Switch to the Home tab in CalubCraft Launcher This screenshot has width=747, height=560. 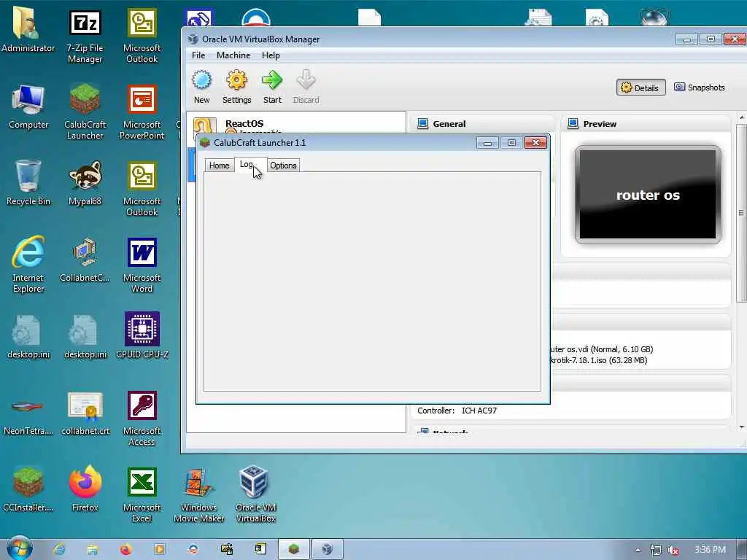219,166
